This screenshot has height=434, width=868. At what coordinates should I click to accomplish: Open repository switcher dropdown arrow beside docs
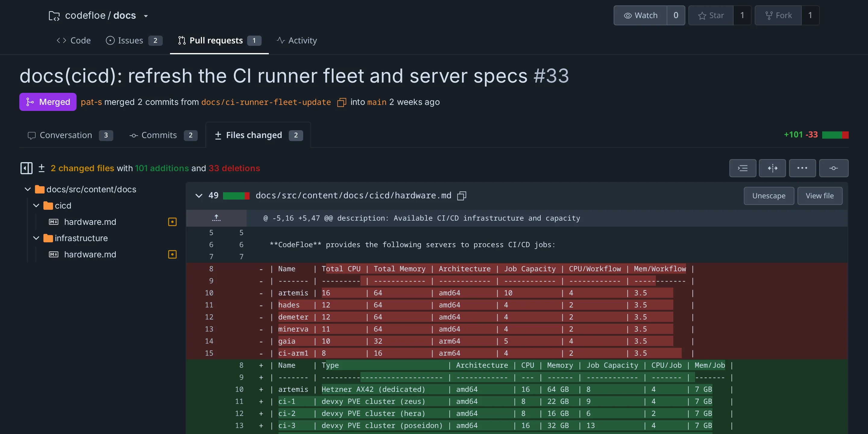146,16
